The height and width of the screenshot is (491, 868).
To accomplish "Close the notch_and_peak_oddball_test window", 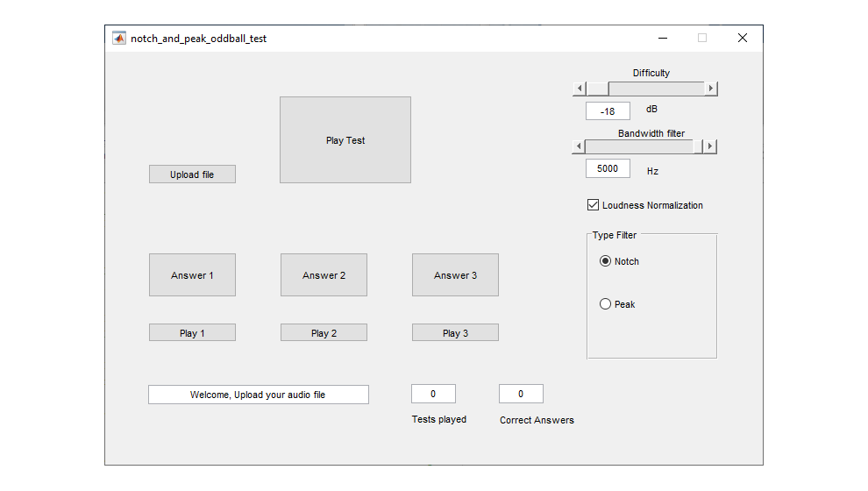I will tap(743, 39).
